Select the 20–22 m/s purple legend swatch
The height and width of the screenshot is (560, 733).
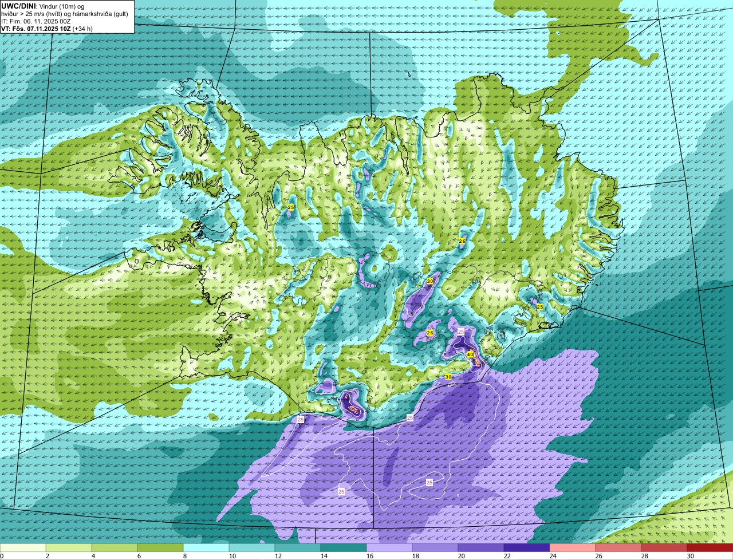[481, 547]
